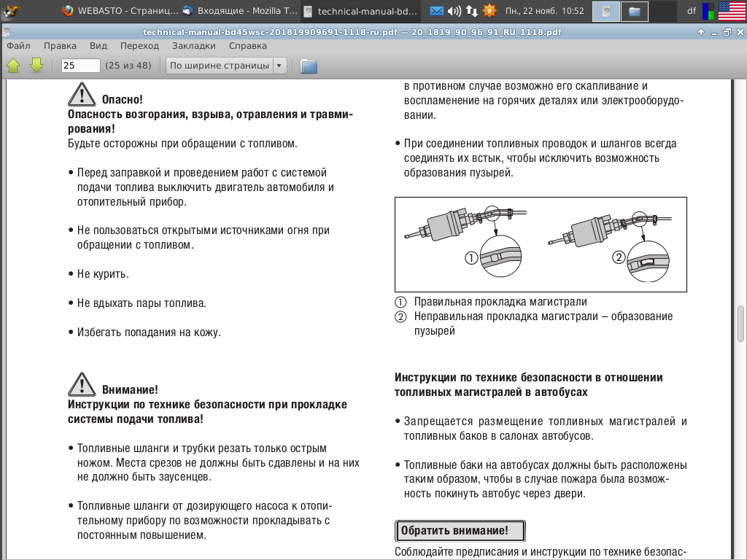Click the blue folder icon in the PDF toolbar
Viewport: 747px width, 560px height.
tap(309, 66)
